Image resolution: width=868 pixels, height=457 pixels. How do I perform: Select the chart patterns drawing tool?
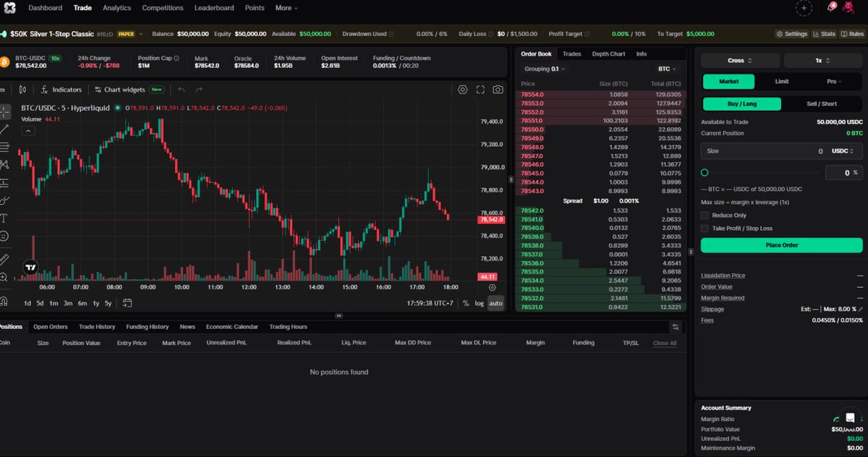click(x=4, y=165)
